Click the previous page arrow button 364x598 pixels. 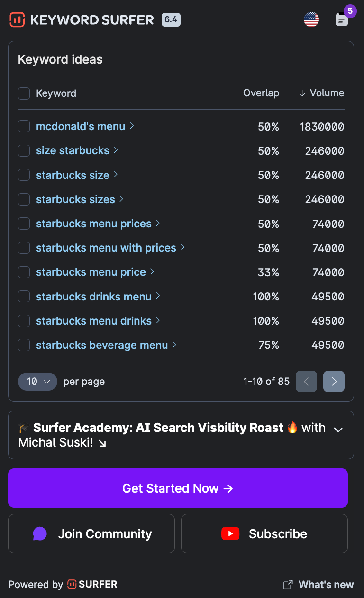tap(306, 382)
